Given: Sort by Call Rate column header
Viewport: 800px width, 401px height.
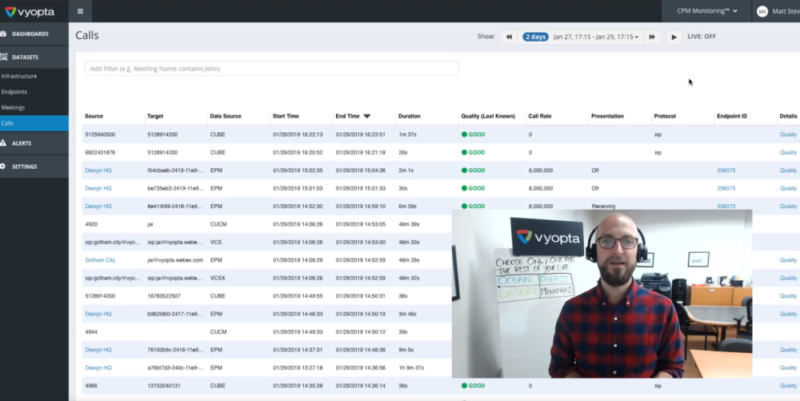Looking at the screenshot, I should 540,116.
